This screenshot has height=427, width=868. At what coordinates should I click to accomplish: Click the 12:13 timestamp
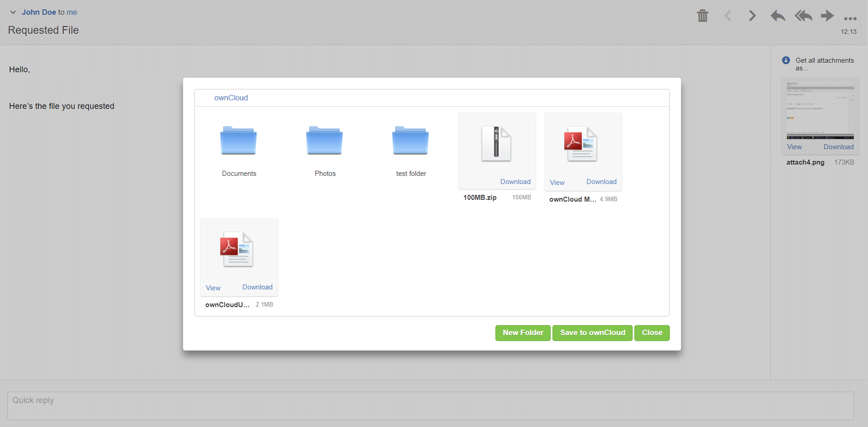click(x=849, y=32)
